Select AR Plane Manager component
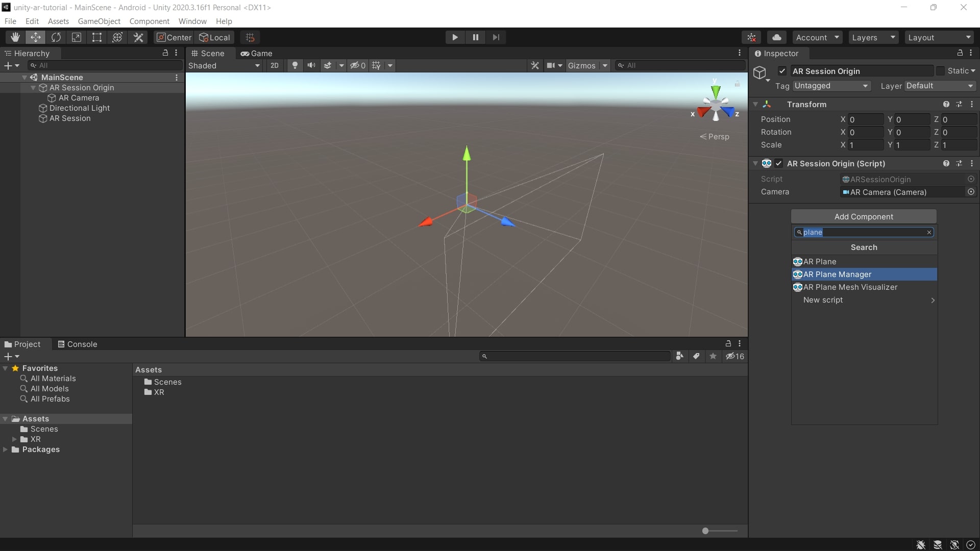Image resolution: width=980 pixels, height=551 pixels. pos(864,274)
